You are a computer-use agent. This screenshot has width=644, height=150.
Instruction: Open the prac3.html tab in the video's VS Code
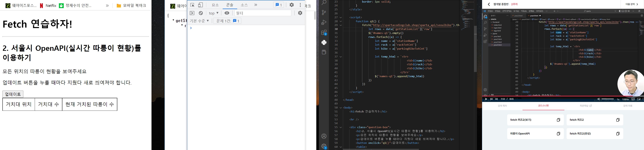click(519, 16)
